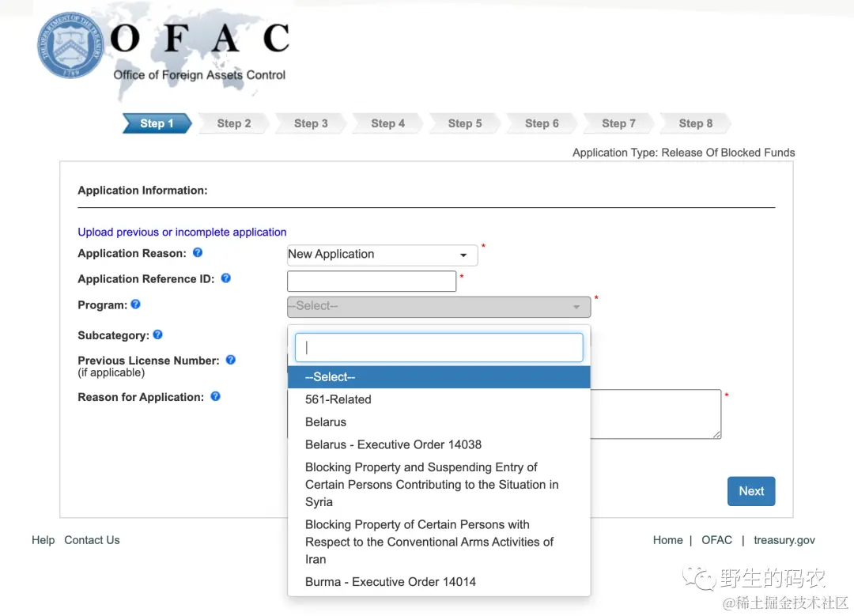
Task: Open Upload previous or incomplete application link
Action: pos(182,232)
